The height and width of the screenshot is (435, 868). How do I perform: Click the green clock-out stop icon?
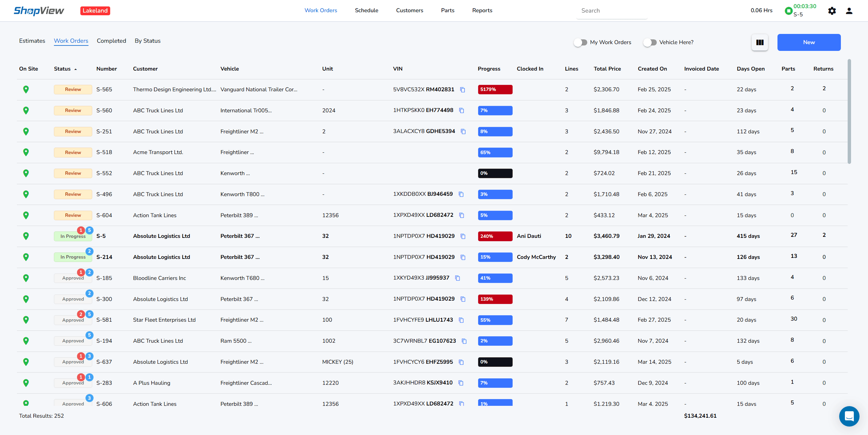[x=789, y=11]
